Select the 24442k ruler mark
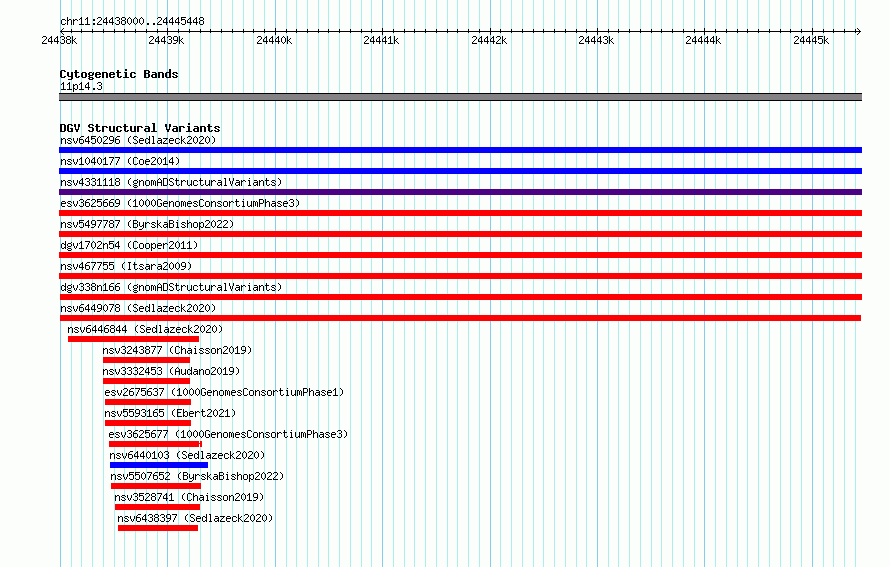Viewport: 890px width, 567px height. click(489, 40)
